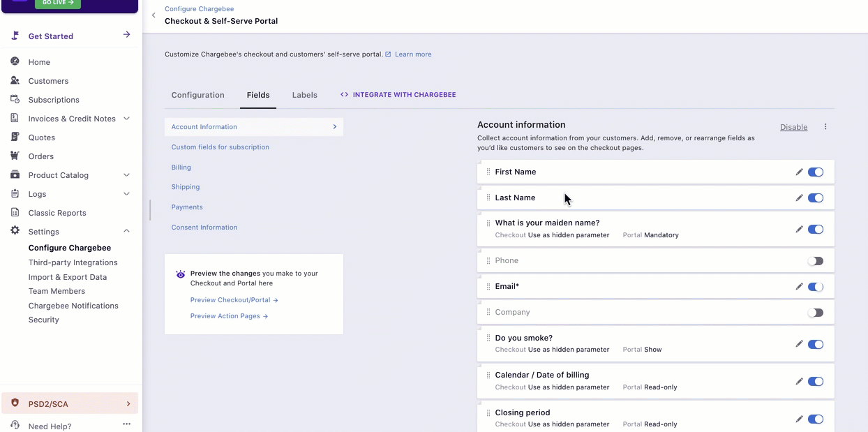Enable the Phone field toggle
The height and width of the screenshot is (432, 868).
[x=815, y=261]
